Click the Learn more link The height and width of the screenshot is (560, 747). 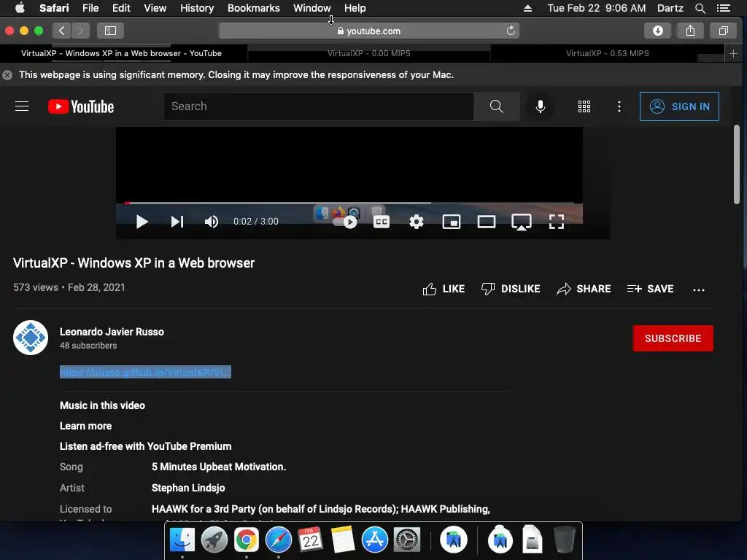[x=86, y=426]
